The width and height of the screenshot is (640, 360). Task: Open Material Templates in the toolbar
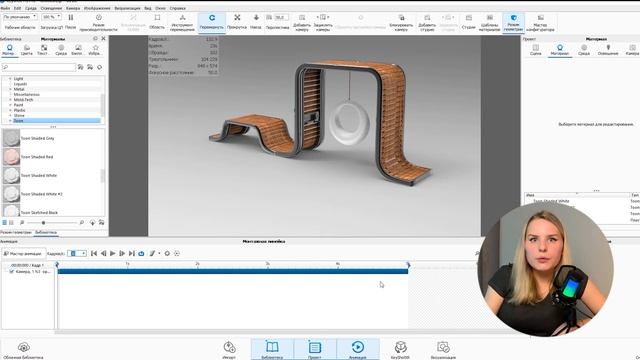[489, 22]
